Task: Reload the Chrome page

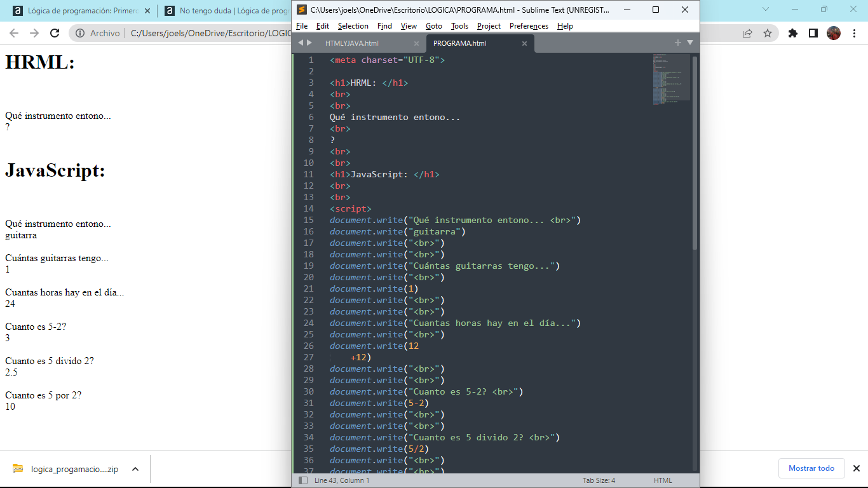Action: point(55,33)
